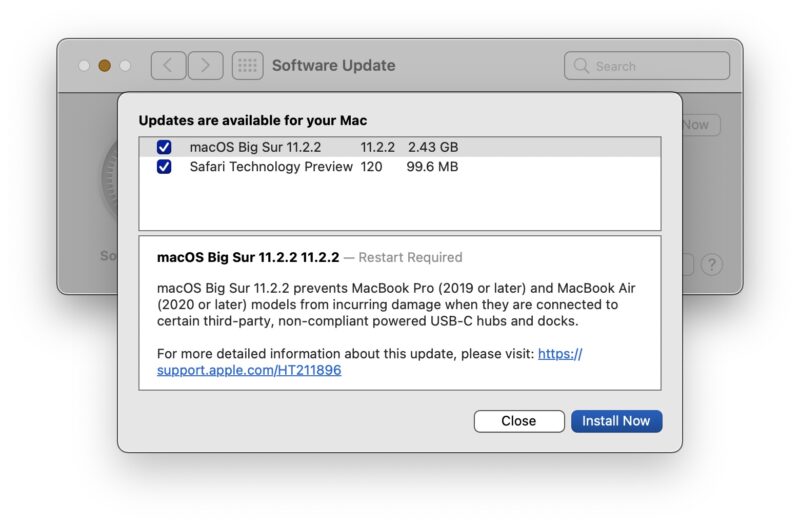
Task: Select the Safari Technology Preview row
Action: pyautogui.click(x=271, y=167)
